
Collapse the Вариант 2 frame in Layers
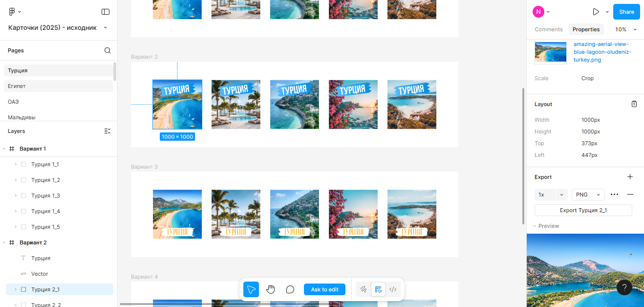tap(4, 242)
